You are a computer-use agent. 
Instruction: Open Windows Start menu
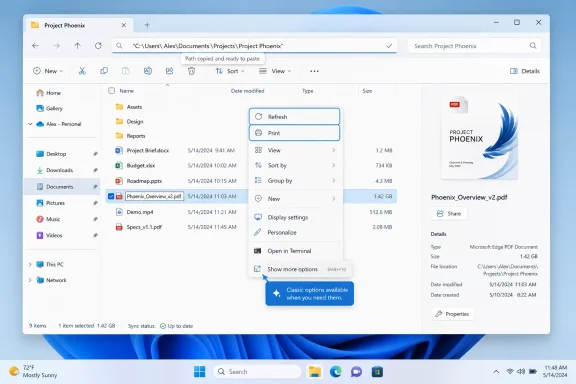[199, 372]
